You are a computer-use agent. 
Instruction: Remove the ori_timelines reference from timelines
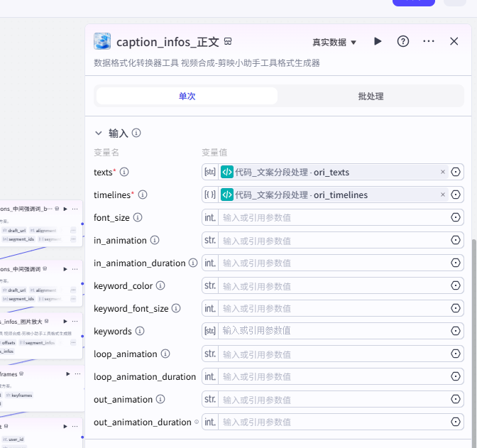[x=443, y=195]
